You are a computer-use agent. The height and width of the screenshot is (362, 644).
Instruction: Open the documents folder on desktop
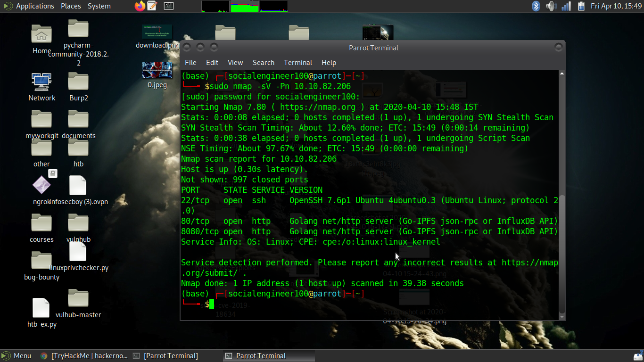click(x=78, y=124)
